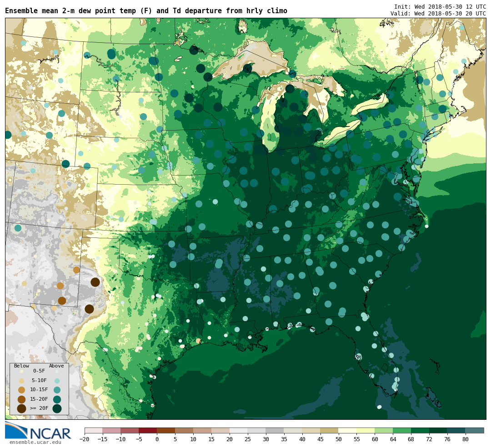Image resolution: width=491 pixels, height=448 pixels.
Task: Click the 10-15F below-climo orange legend dot
Action: pos(22,390)
